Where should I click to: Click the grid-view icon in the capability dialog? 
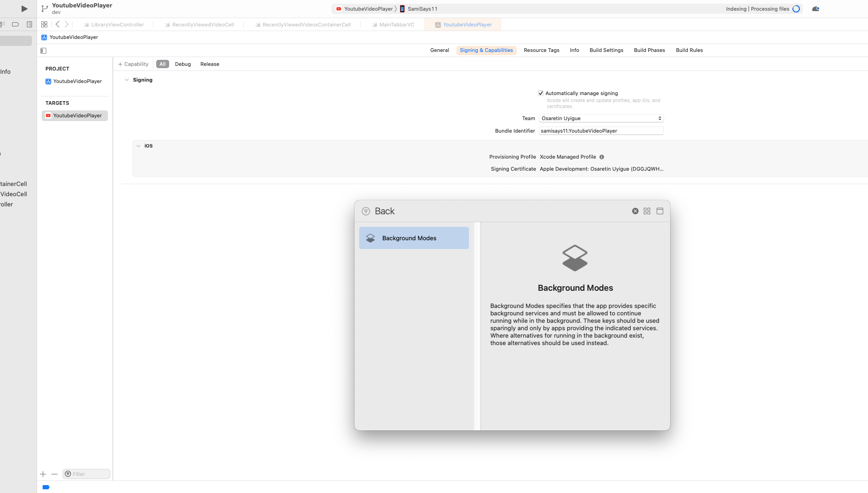[x=647, y=211]
